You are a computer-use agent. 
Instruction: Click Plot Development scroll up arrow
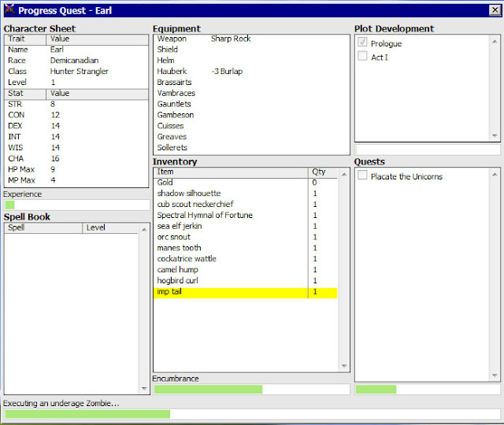(x=495, y=41)
